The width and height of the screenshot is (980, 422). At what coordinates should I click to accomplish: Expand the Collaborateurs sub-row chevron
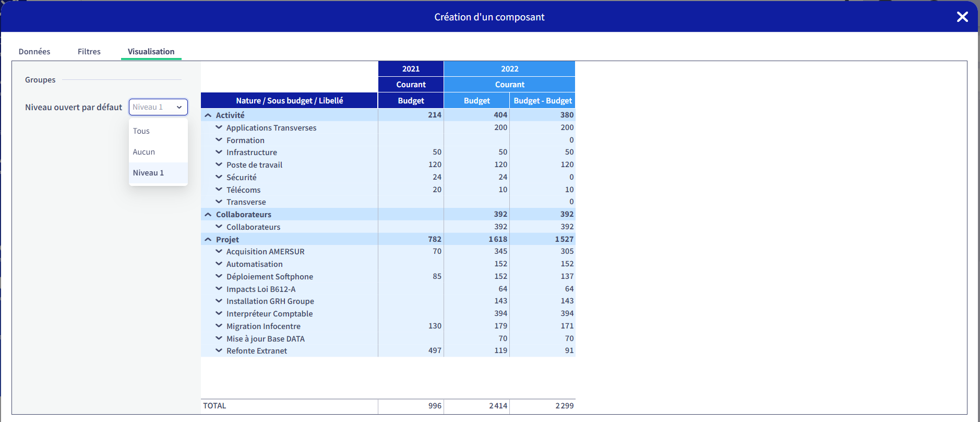[219, 227]
